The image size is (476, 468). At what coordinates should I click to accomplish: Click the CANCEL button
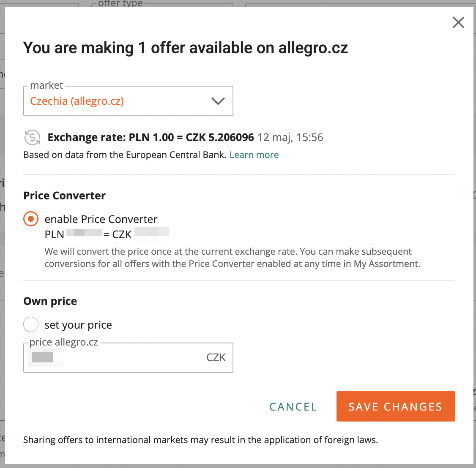point(293,407)
